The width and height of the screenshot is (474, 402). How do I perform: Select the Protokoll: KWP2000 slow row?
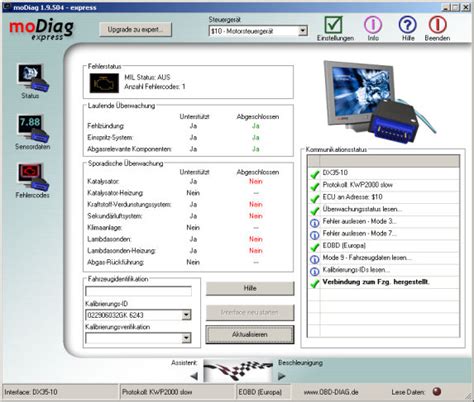click(x=383, y=185)
